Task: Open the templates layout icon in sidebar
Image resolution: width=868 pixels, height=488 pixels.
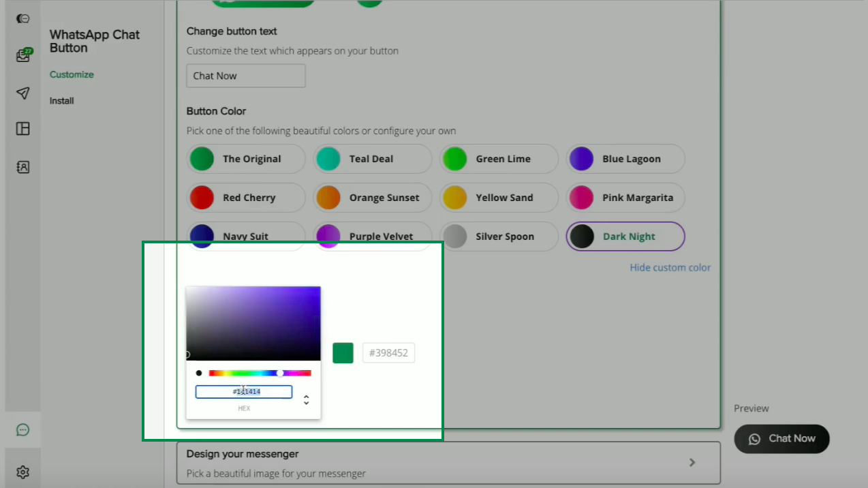Action: tap(23, 129)
